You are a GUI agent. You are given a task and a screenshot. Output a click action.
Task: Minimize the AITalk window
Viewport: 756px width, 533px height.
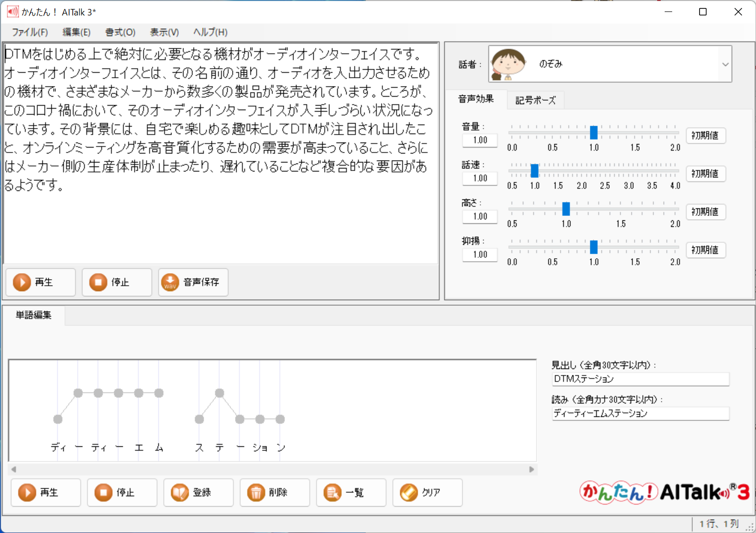(669, 11)
